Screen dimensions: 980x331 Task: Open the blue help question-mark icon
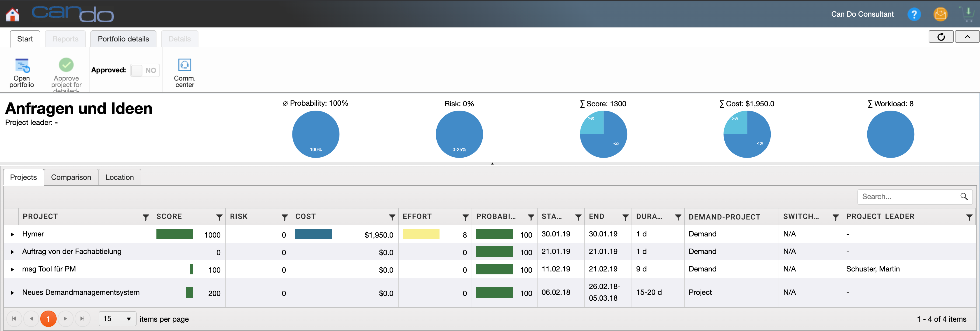click(914, 15)
